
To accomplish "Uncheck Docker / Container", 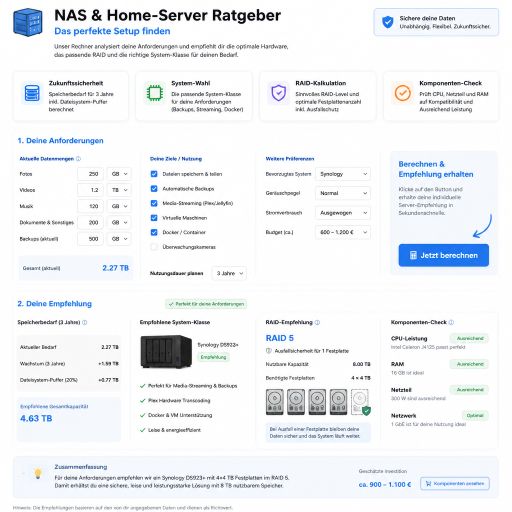I will click(x=154, y=232).
